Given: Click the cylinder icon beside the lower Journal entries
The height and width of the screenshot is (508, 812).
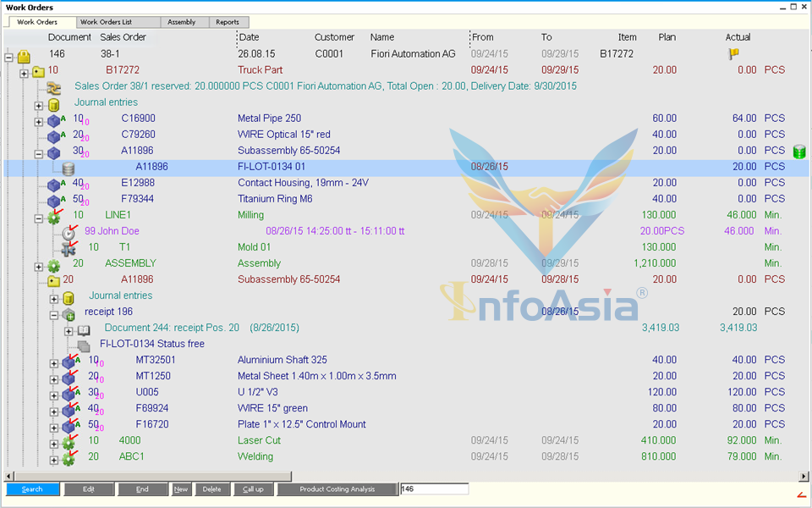Looking at the screenshot, I should [69, 299].
